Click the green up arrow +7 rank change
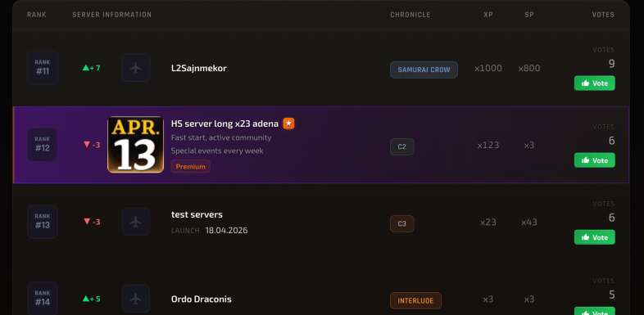 click(92, 68)
